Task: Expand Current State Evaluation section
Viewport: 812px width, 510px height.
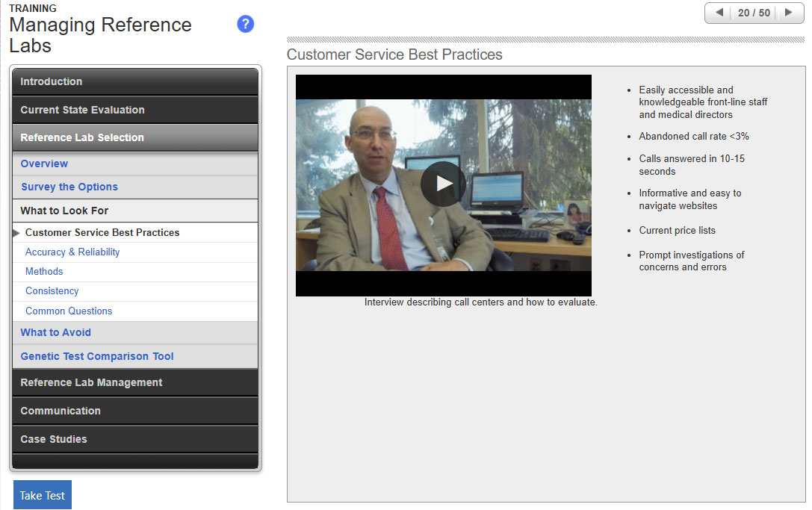Action: click(x=135, y=110)
